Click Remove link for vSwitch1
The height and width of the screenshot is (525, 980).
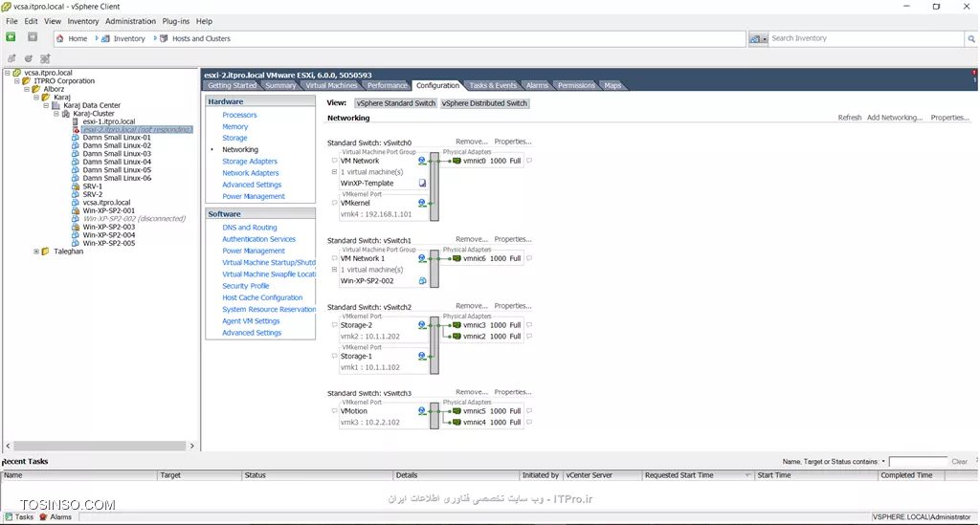(472, 239)
